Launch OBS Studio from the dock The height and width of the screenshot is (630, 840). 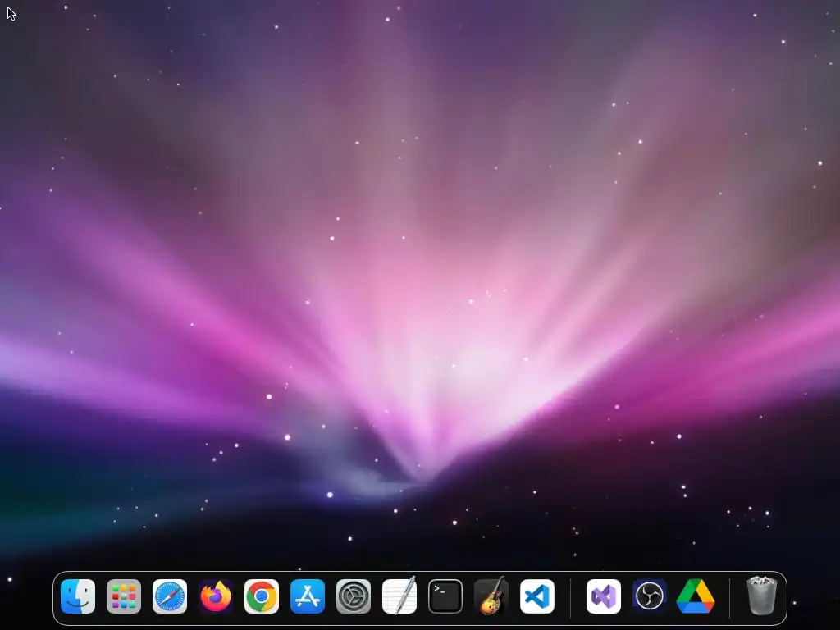[x=650, y=596]
